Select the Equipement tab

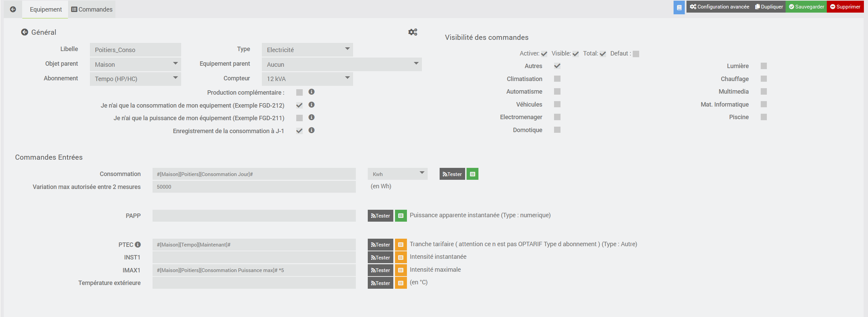point(46,9)
